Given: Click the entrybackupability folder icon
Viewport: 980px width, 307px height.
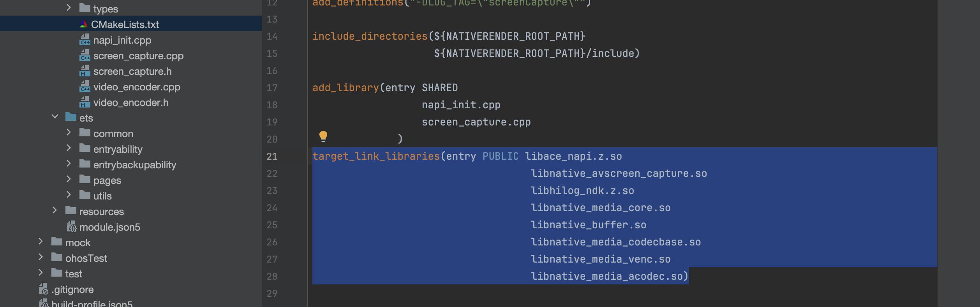Looking at the screenshot, I should click(85, 164).
